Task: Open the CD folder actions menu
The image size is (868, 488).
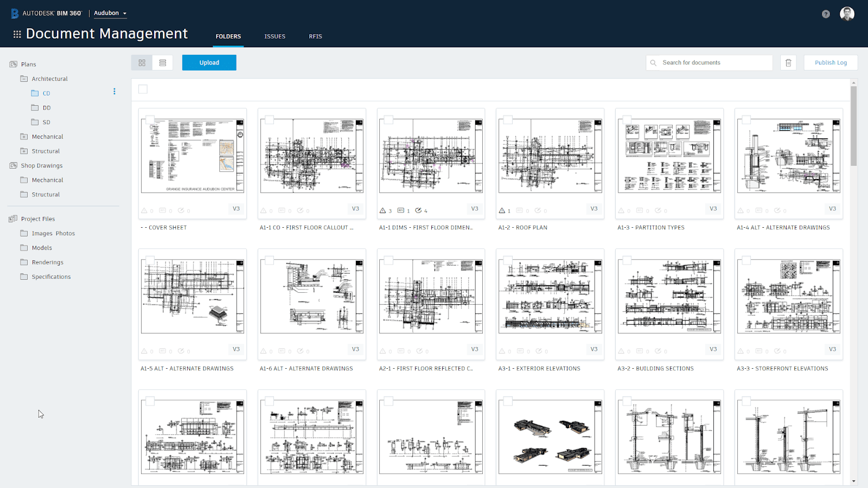Action: coord(114,92)
